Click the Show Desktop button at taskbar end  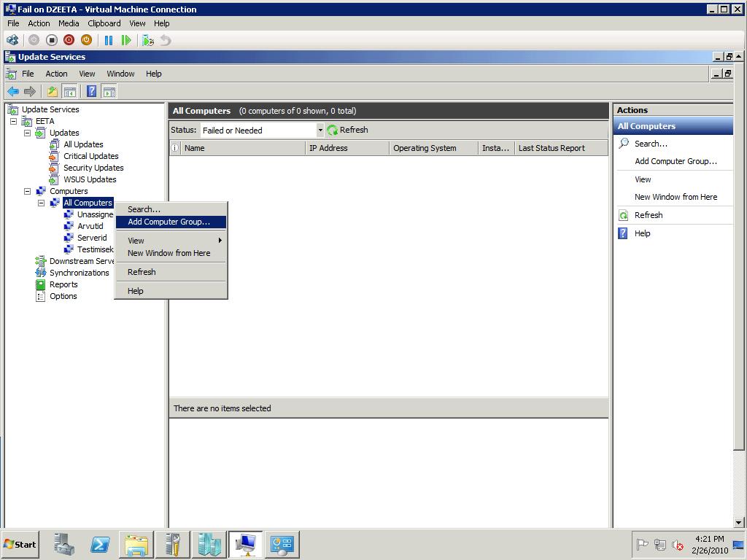(x=740, y=544)
